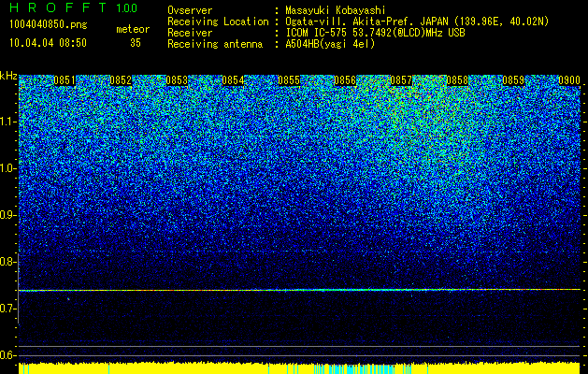Click the yellow signal level bar graph
Screen dimensions: 588x374
coord(299,368)
